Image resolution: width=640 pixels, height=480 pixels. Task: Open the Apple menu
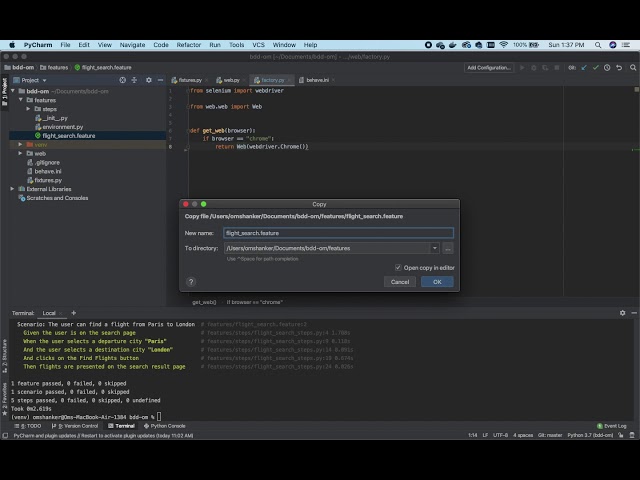(12, 45)
